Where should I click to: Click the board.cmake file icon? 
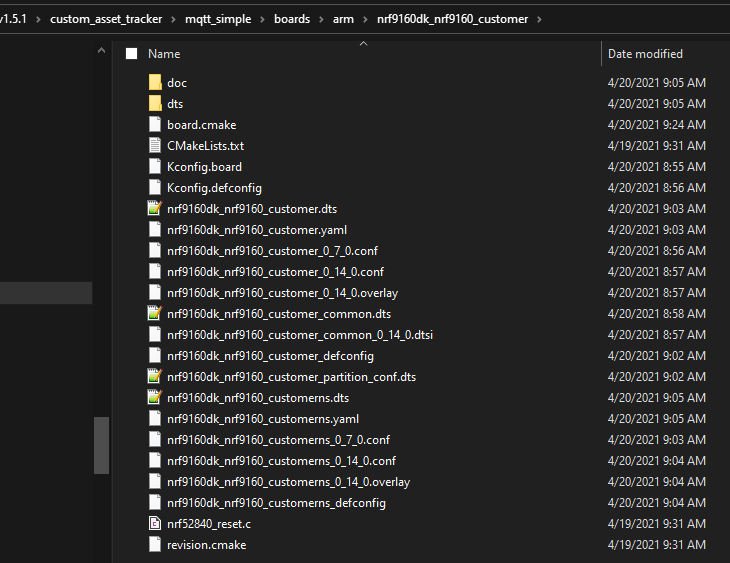point(155,125)
